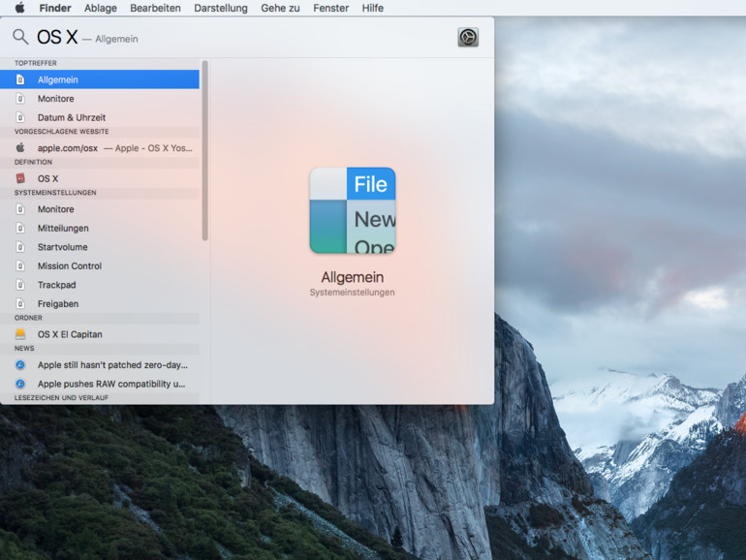This screenshot has height=560, width=746.
Task: Open news 'Apple pushes RAW compatibility'
Action: (100, 384)
